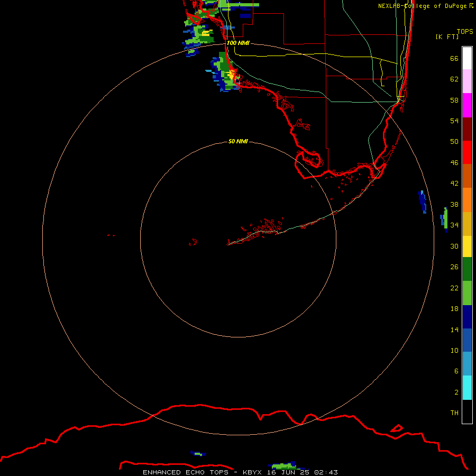This screenshot has width=476, height=476.
Task: Click the dark orange legend swatch
Action: point(467,176)
